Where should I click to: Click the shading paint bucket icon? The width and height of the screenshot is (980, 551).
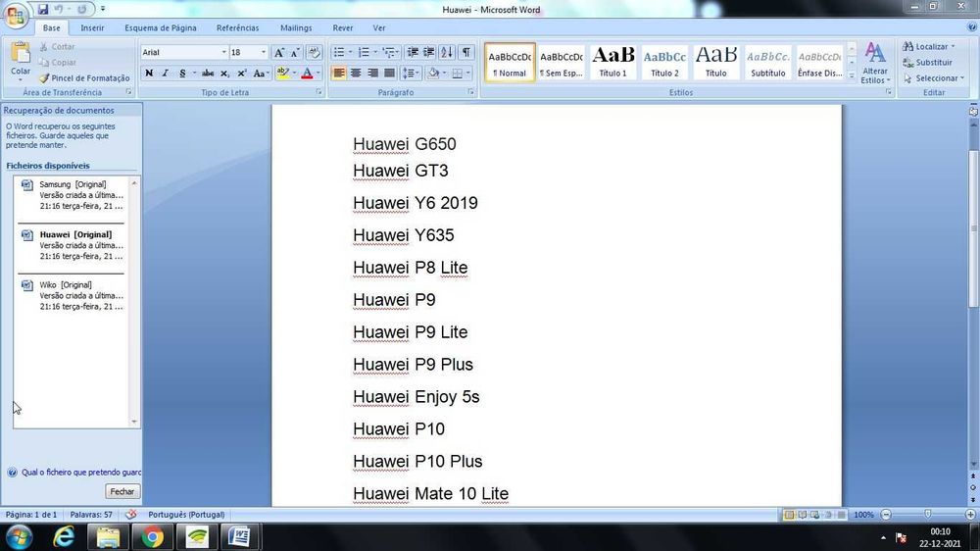(x=432, y=74)
